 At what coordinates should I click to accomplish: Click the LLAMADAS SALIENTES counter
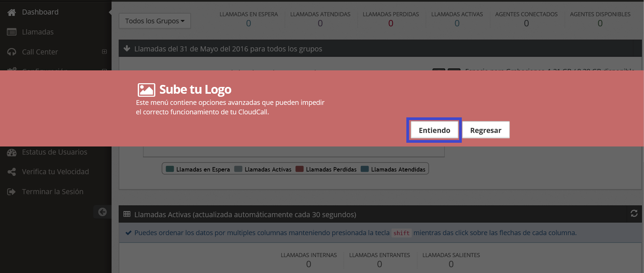(451, 260)
